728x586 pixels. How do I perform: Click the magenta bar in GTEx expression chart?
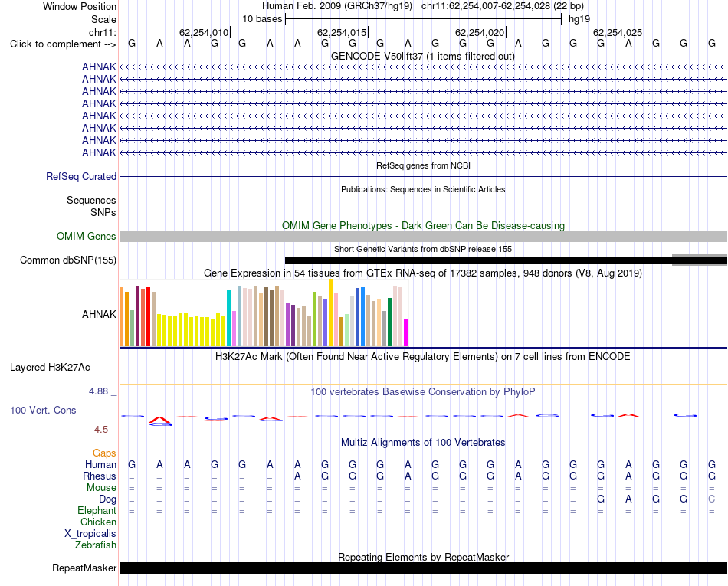coord(406,332)
